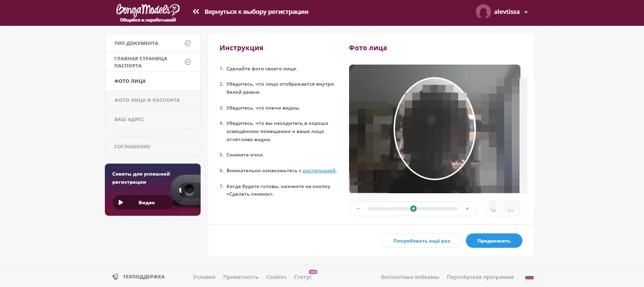Click the Russian flag language icon
Screen dimensions: 644x287
click(529, 277)
